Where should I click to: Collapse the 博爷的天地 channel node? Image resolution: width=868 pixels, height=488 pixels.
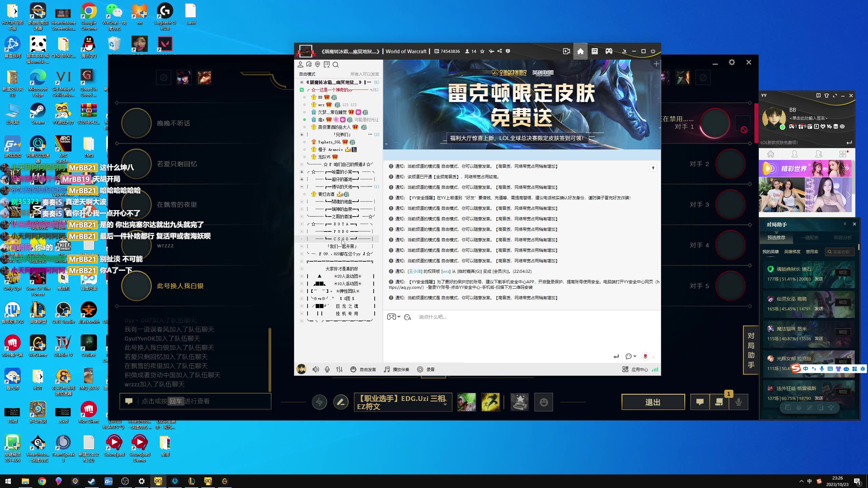click(x=302, y=187)
